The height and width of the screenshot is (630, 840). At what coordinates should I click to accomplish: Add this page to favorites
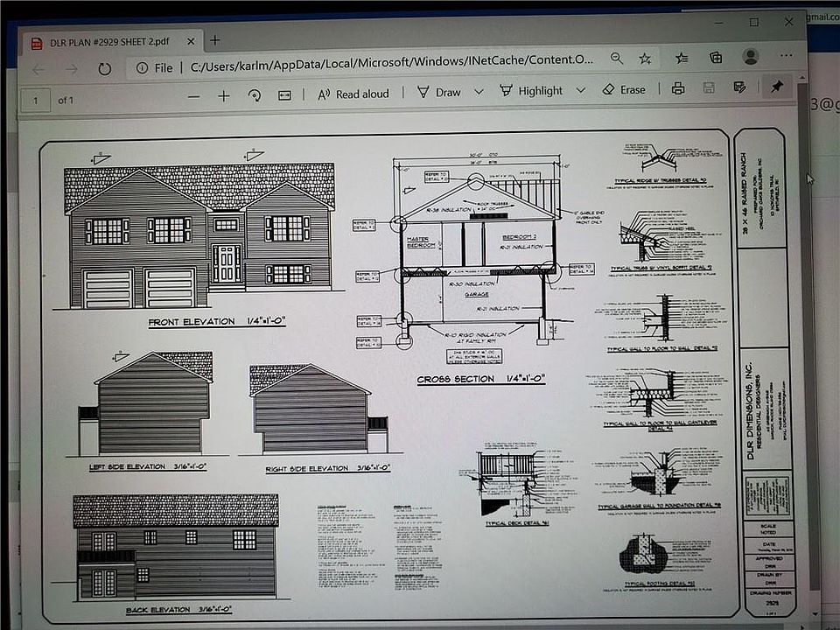click(645, 59)
